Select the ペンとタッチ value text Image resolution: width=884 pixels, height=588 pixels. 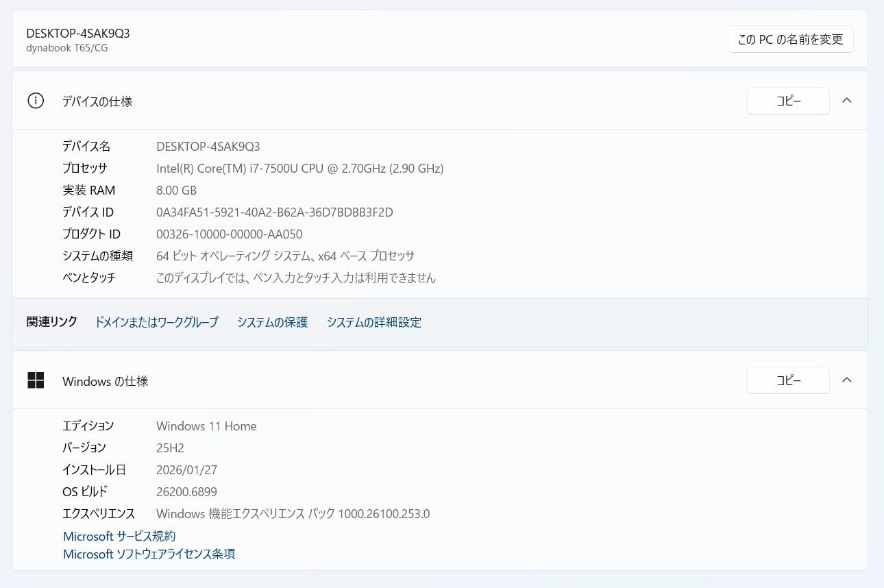[296, 278]
